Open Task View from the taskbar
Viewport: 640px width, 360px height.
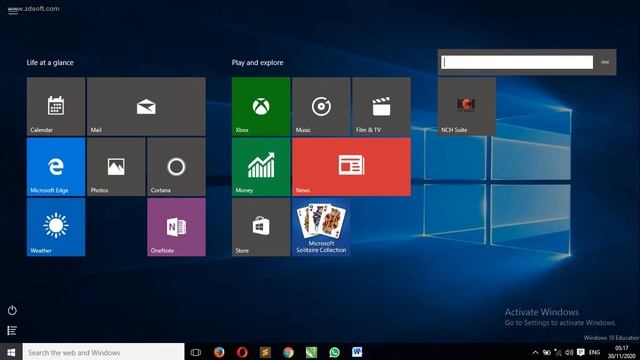(x=196, y=352)
